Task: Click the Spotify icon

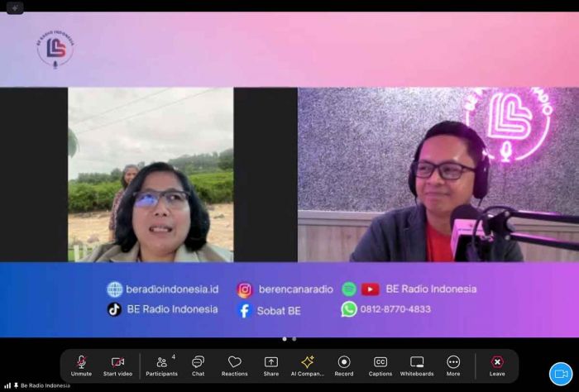Action: click(x=349, y=289)
